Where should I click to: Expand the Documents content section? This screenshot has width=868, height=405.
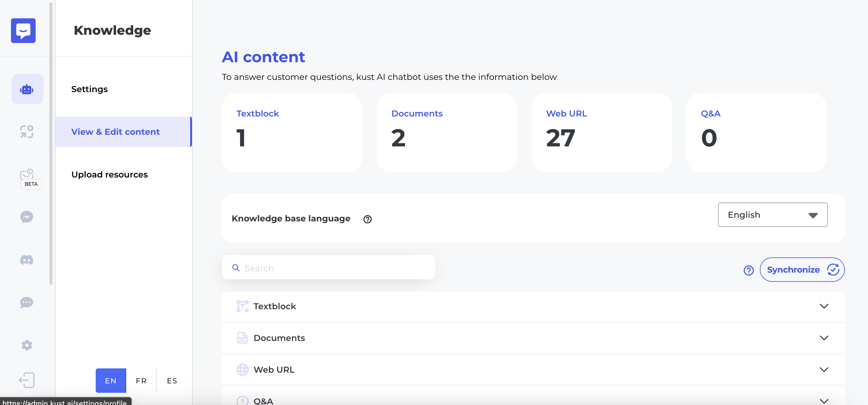coord(824,338)
